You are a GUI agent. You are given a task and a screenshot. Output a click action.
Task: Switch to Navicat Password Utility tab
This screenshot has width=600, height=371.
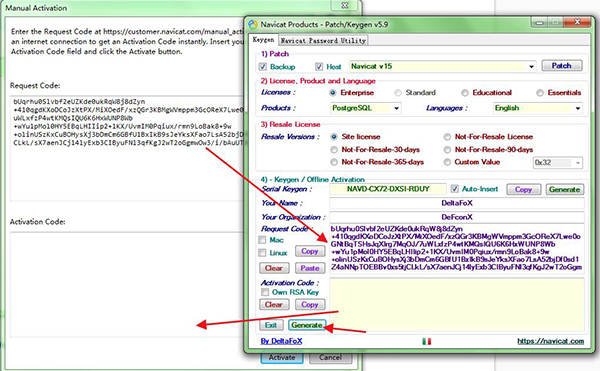(323, 40)
